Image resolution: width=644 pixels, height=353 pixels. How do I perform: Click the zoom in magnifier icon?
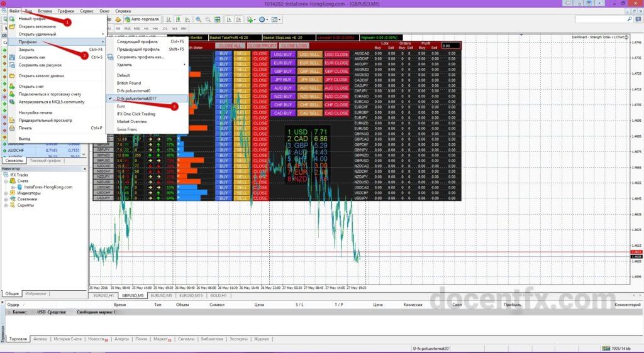pos(198,19)
